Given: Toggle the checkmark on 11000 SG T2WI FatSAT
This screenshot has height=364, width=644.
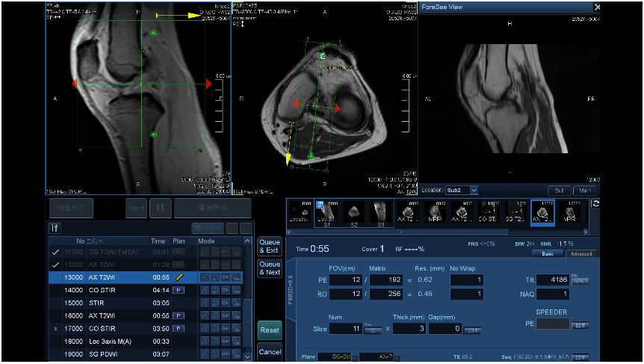Looking at the screenshot, I should [x=55, y=252].
